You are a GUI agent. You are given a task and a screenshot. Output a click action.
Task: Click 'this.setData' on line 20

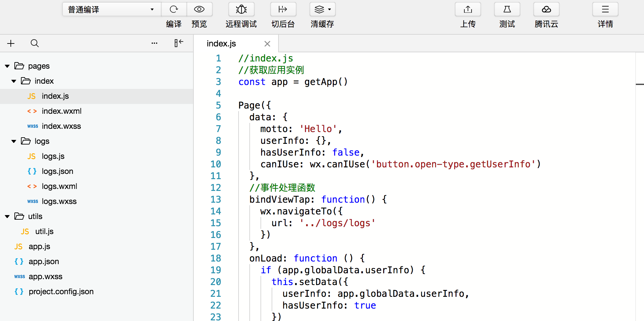(304, 282)
